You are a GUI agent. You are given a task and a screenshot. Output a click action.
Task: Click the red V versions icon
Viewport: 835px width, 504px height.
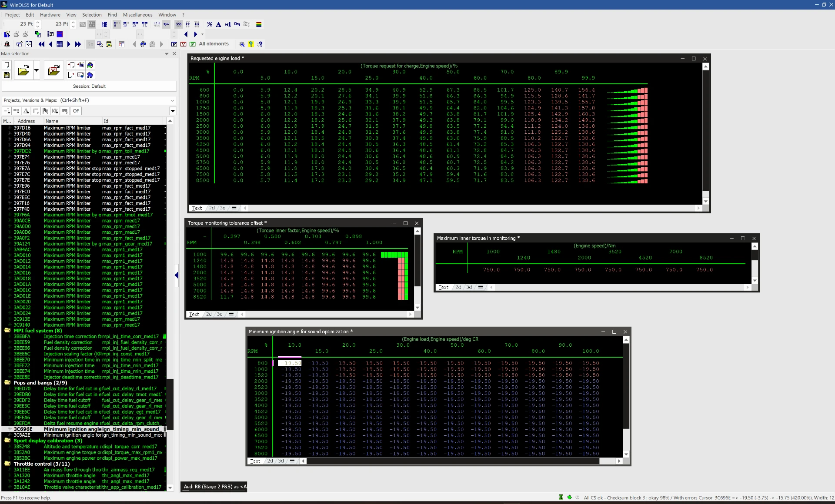pyautogui.click(x=183, y=44)
